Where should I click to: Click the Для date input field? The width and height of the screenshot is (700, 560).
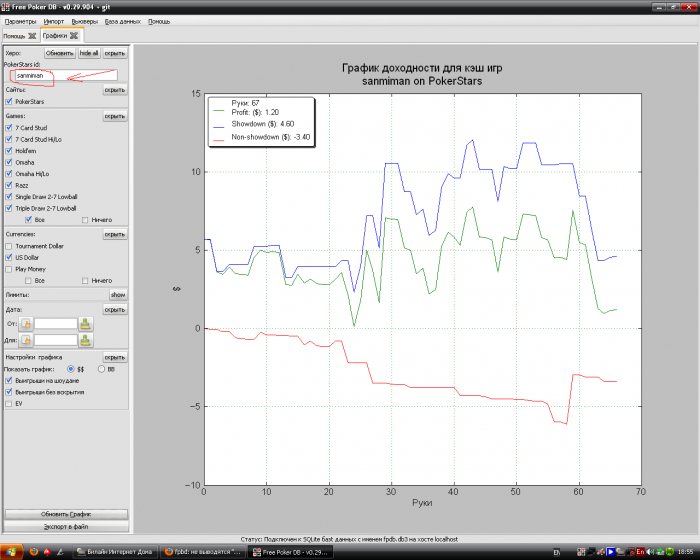coord(56,340)
